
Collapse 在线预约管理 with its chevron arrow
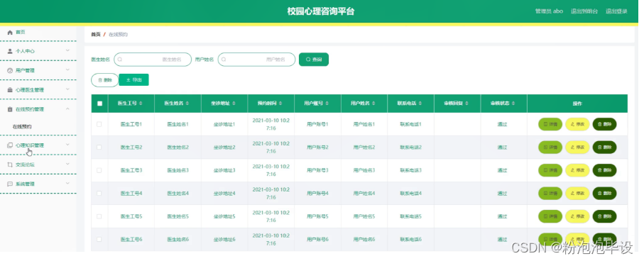click(x=67, y=109)
